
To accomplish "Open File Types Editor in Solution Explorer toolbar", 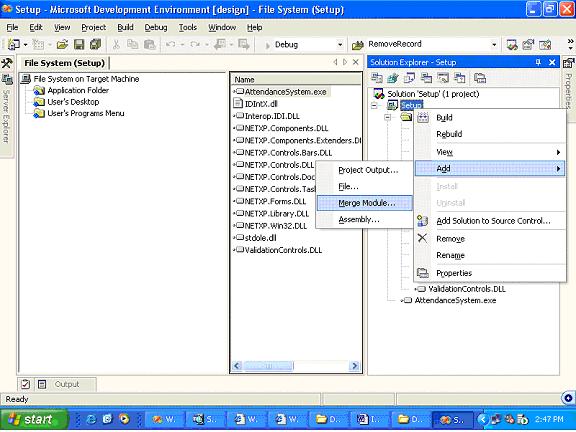I will coord(409,78).
